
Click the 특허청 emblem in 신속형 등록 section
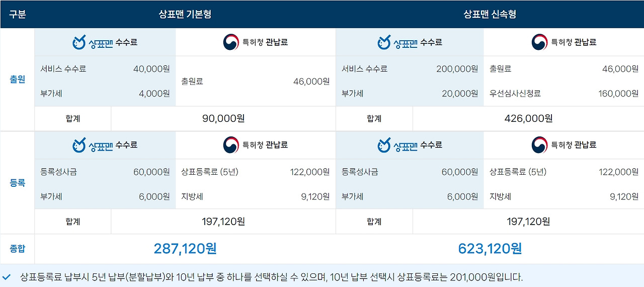pos(539,145)
